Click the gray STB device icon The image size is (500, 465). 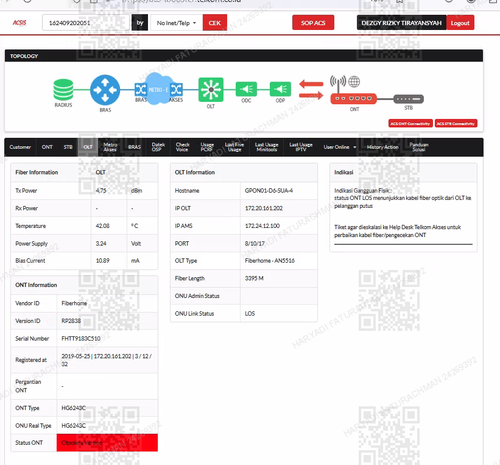[x=409, y=99]
